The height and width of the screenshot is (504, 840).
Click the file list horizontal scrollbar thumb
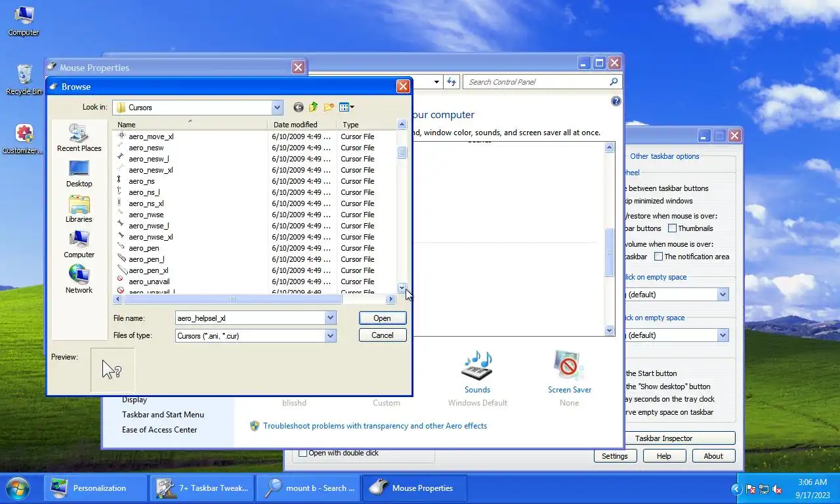point(232,299)
